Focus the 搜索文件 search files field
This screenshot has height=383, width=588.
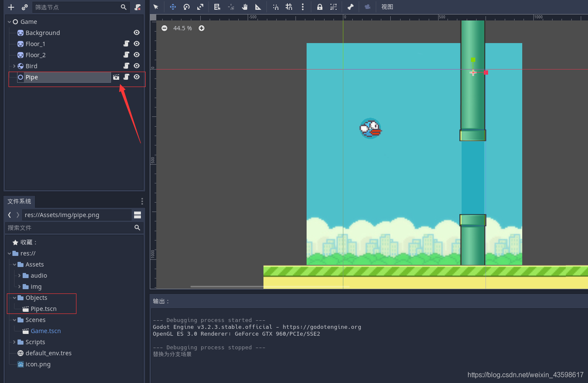74,228
